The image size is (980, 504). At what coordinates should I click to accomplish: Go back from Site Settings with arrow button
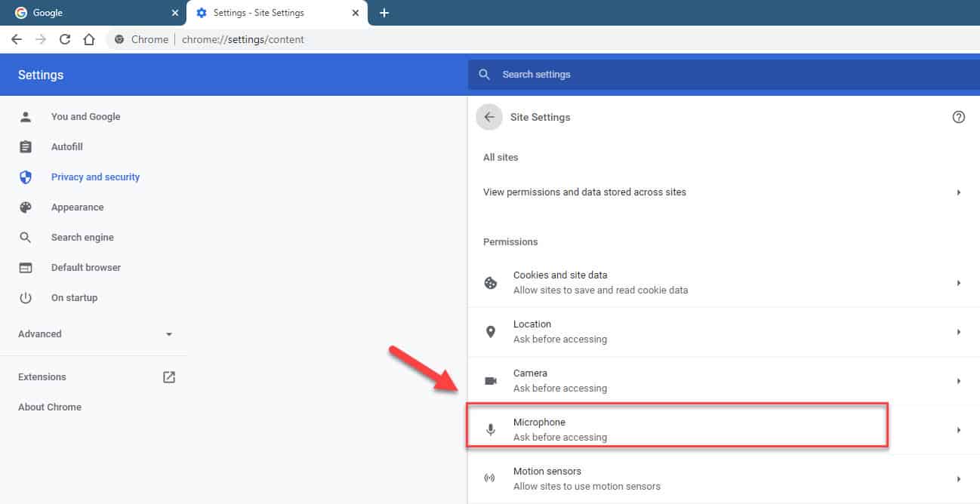(x=489, y=117)
